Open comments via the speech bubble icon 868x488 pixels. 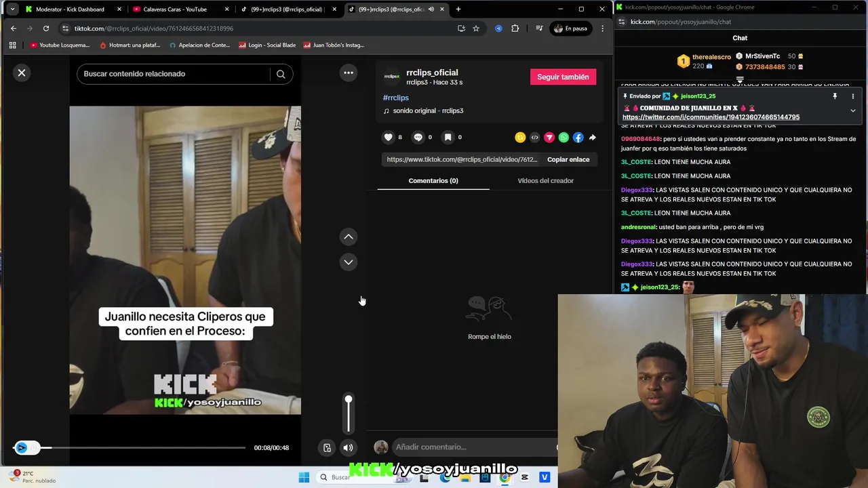418,137
